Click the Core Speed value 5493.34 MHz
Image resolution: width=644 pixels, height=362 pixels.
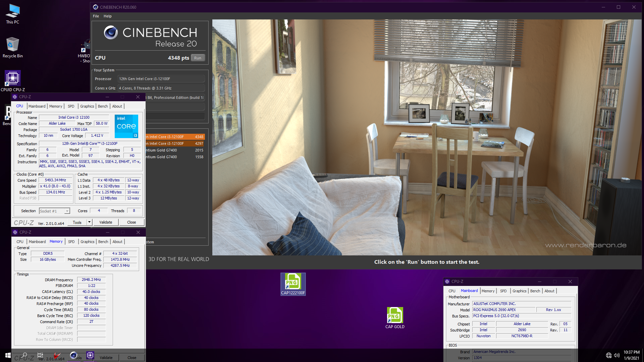(x=56, y=180)
